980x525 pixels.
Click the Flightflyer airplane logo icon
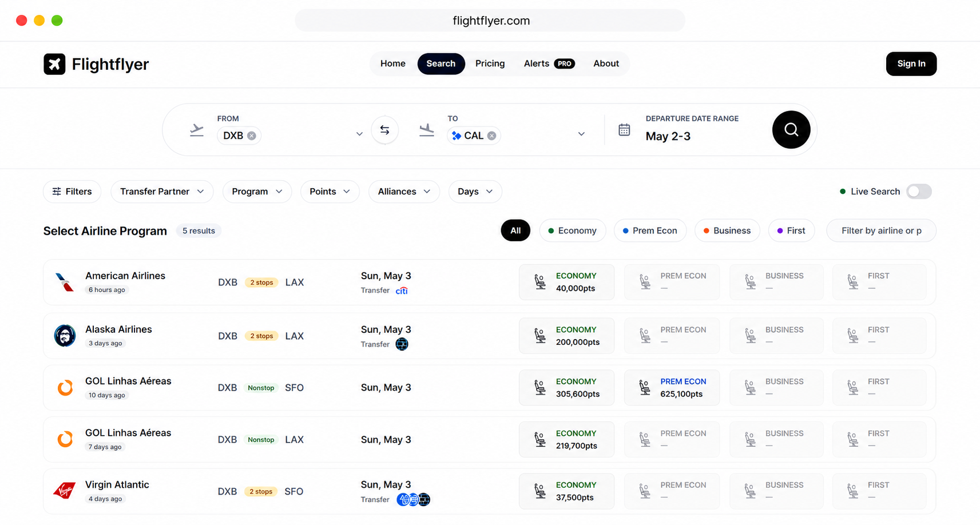coord(54,64)
